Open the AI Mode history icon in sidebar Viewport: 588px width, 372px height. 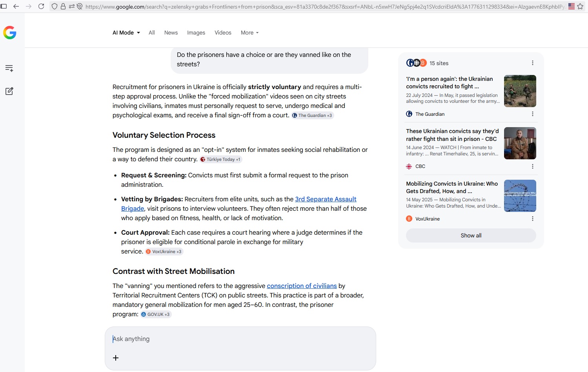click(x=9, y=68)
